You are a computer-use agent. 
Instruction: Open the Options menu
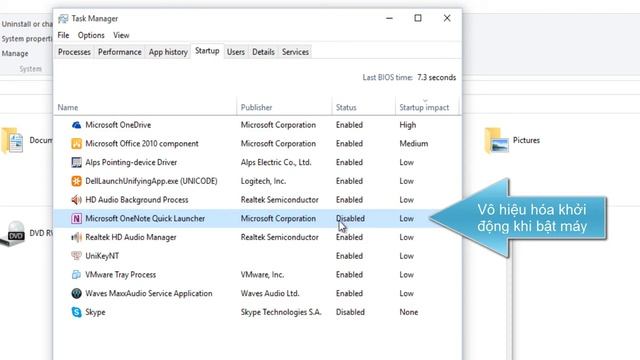[x=91, y=36]
